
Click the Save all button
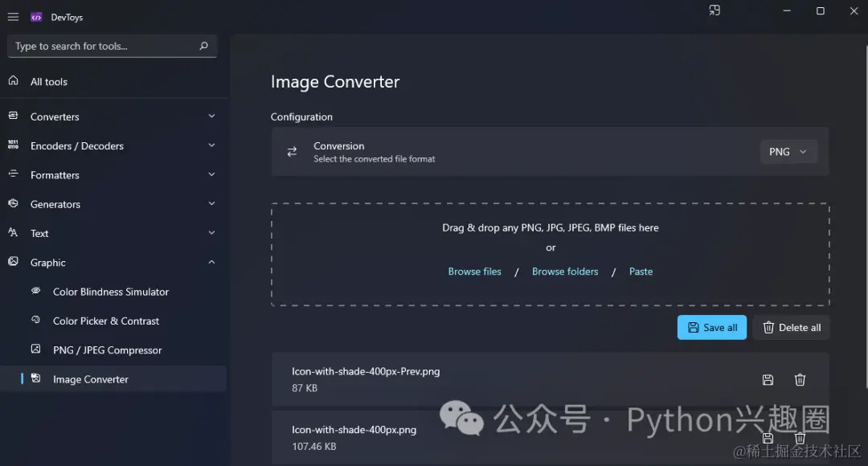click(x=712, y=328)
